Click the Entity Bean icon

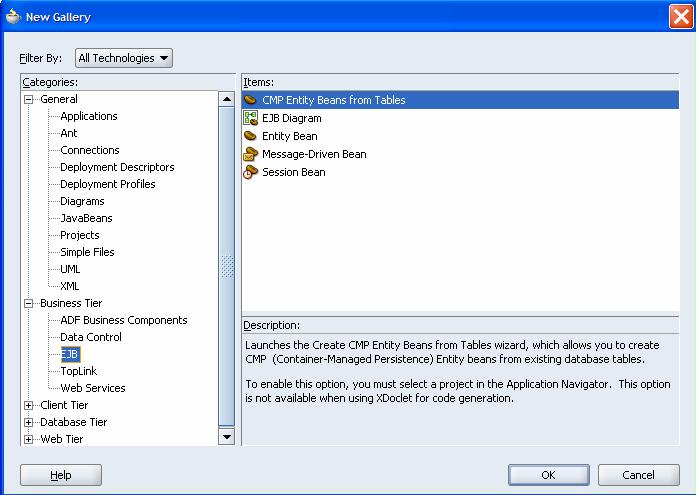point(250,136)
